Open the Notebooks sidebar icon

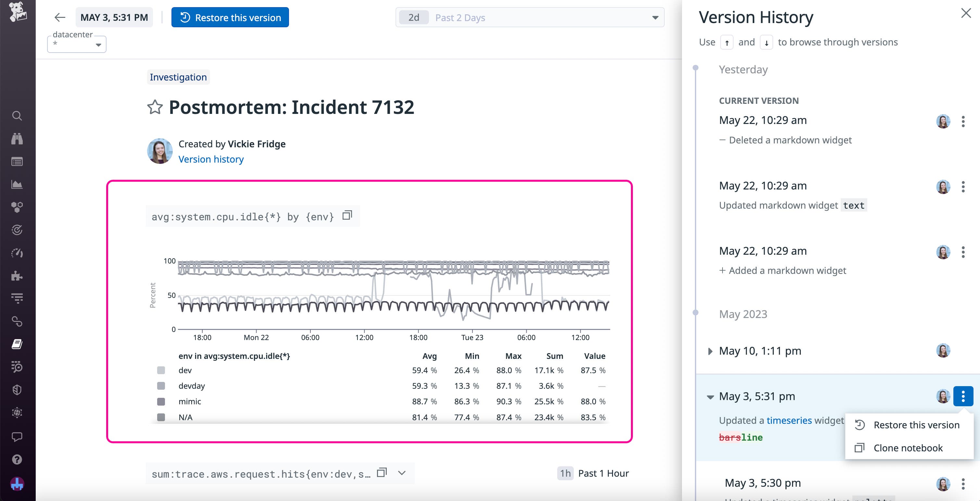pyautogui.click(x=17, y=344)
